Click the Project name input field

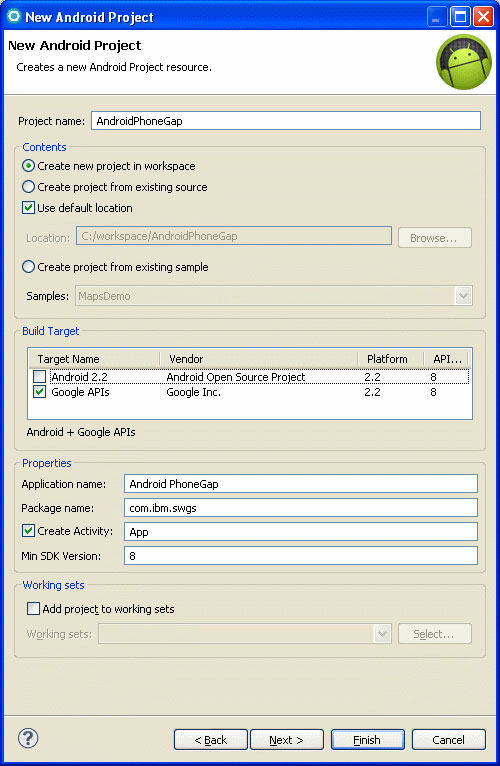[x=286, y=121]
